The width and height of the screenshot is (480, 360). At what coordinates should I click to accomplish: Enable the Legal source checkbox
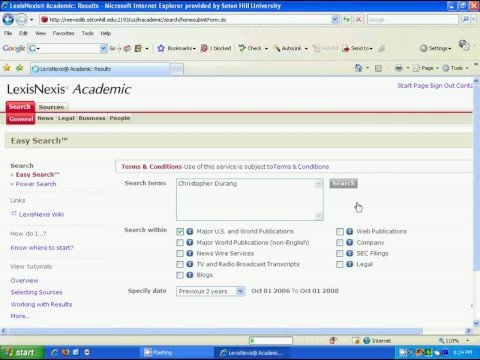(340, 265)
